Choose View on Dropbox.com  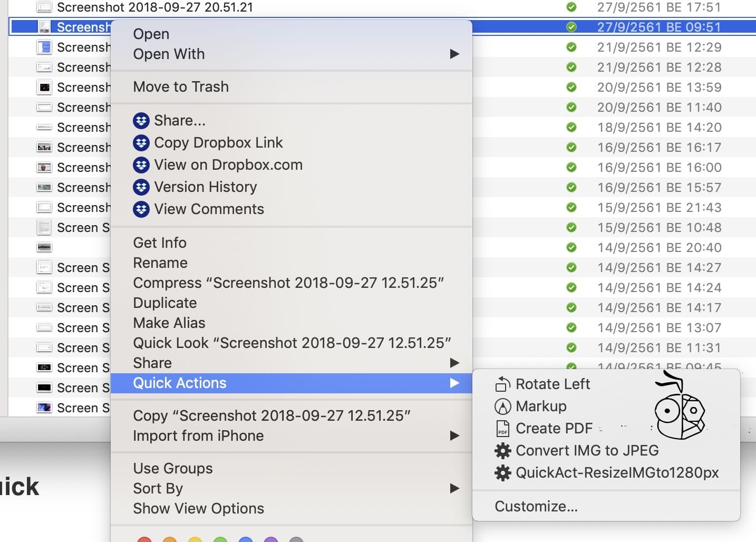228,164
